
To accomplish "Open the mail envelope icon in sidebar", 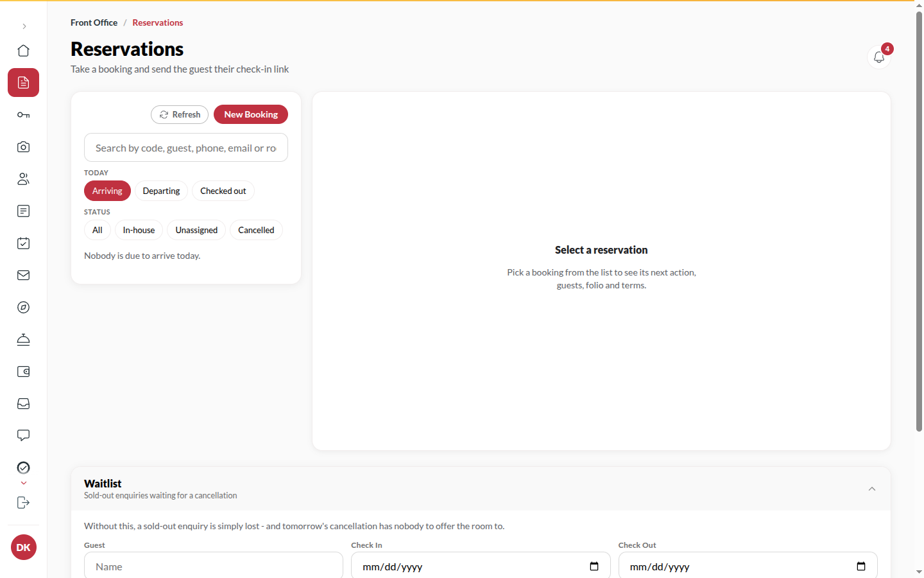I will (23, 276).
